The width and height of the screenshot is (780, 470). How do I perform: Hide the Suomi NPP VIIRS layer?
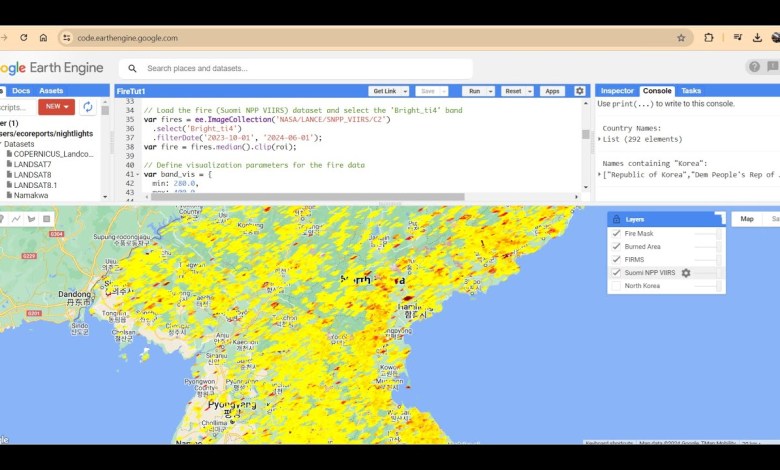coord(616,273)
